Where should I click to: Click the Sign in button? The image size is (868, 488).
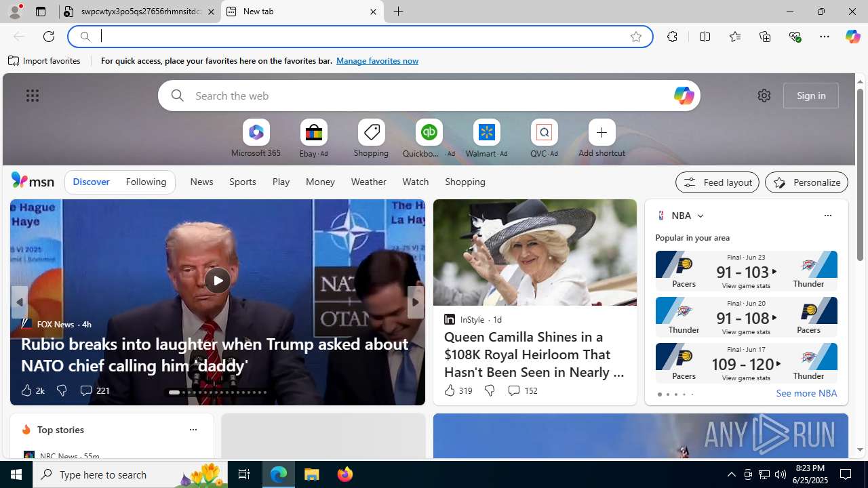click(810, 96)
